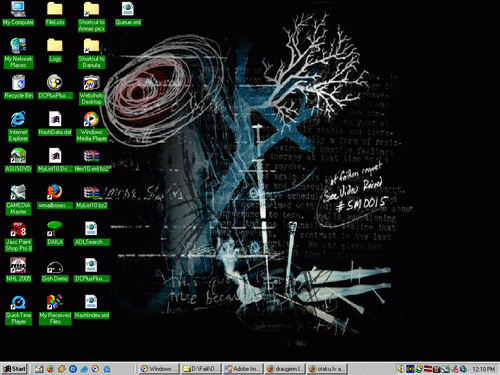Image resolution: width=500 pixels, height=375 pixels.
Task: Click Show Desktop in Quick Launch
Action: [x=39, y=369]
